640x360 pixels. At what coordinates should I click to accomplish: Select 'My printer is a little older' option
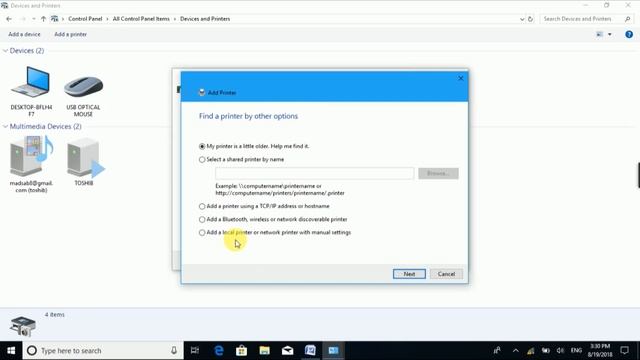(202, 146)
